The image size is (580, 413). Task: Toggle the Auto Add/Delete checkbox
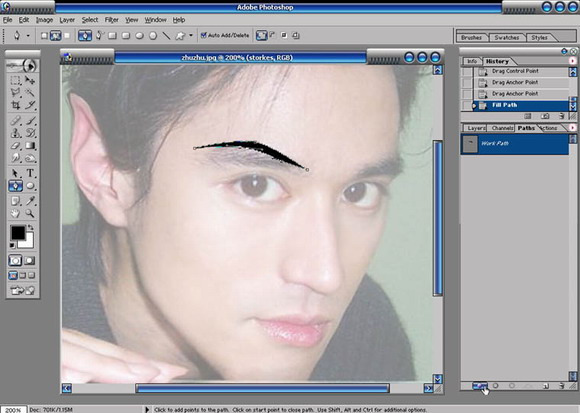[203, 35]
